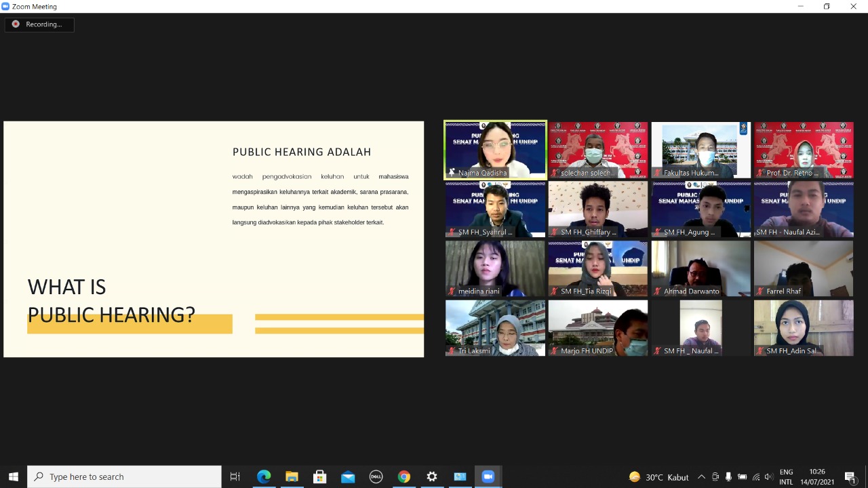The image size is (868, 488).
Task: Click the Recording indicator
Action: 39,24
